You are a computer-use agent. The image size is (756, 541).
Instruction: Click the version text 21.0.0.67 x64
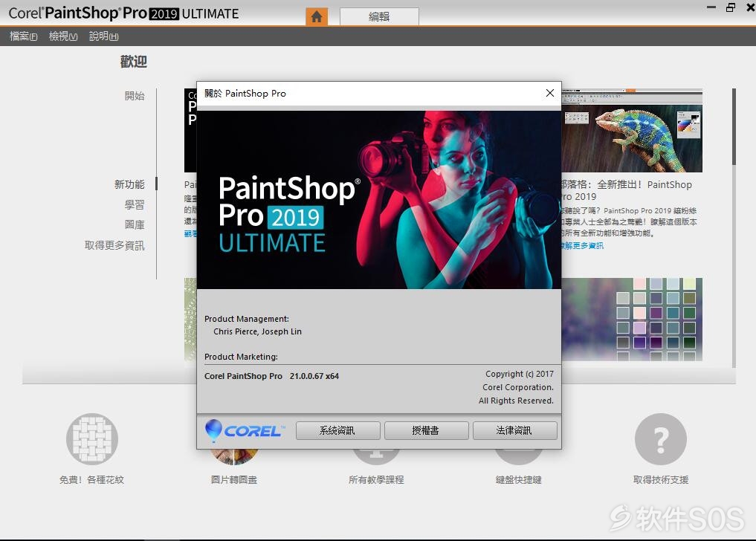pos(314,376)
